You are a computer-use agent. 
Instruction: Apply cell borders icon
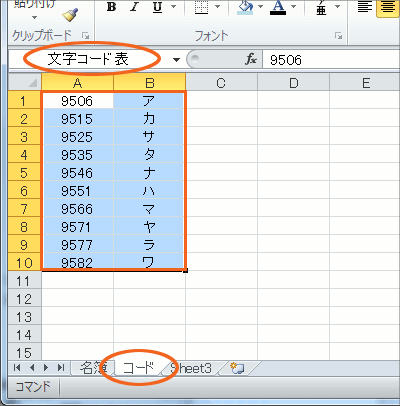click(x=201, y=7)
